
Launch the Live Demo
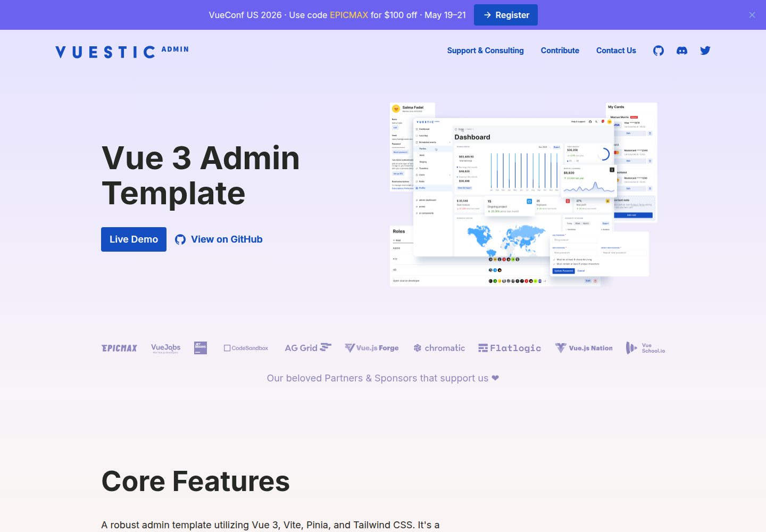134,239
